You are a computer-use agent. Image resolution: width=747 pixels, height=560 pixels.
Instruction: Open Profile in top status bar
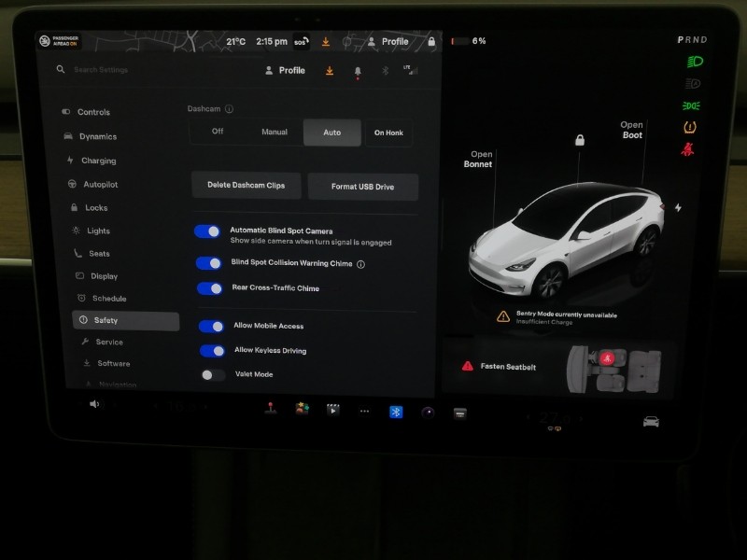coord(388,42)
